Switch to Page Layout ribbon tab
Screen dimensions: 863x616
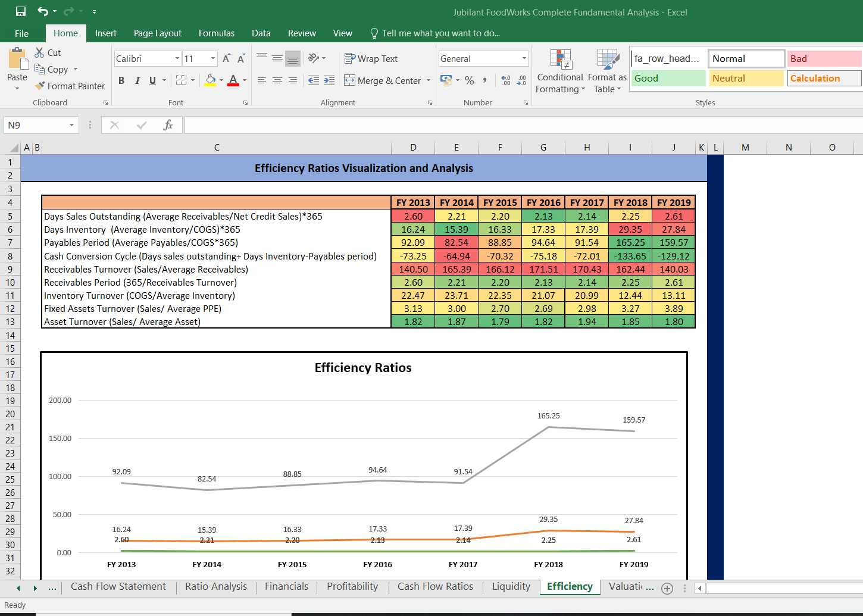[158, 33]
